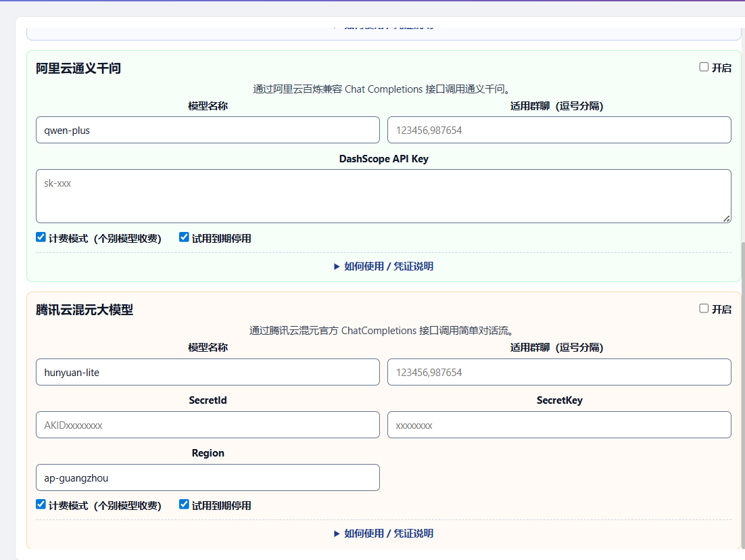The image size is (745, 560).
Task: Focus the SecretId input field
Action: click(208, 425)
